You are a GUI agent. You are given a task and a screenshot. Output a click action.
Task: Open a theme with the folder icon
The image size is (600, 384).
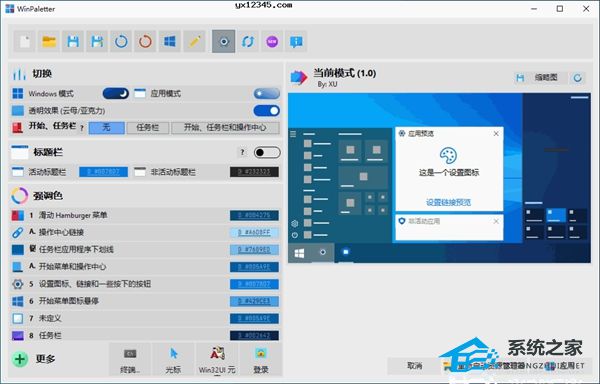[x=49, y=41]
